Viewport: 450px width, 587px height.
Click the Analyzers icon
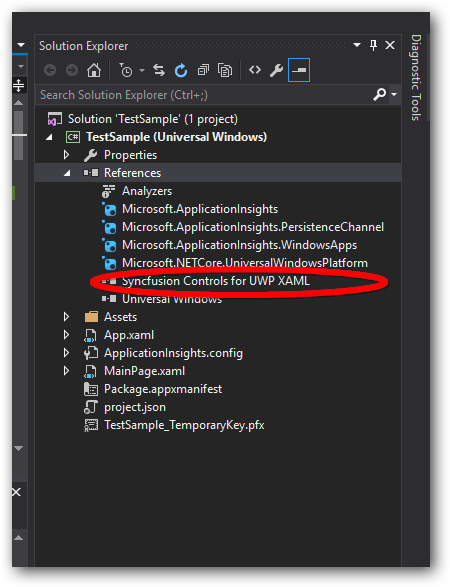tap(109, 191)
